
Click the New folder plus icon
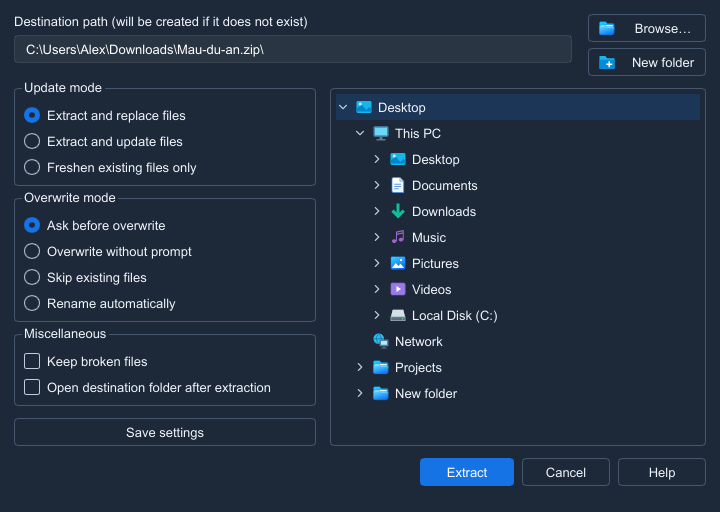click(x=607, y=62)
